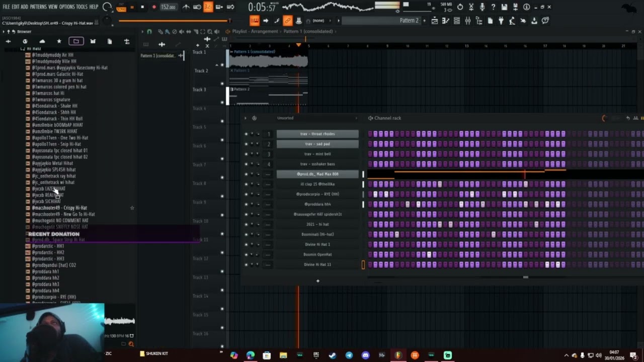Toggle the link chain icon
This screenshot has width=644, height=362.
point(288,21)
